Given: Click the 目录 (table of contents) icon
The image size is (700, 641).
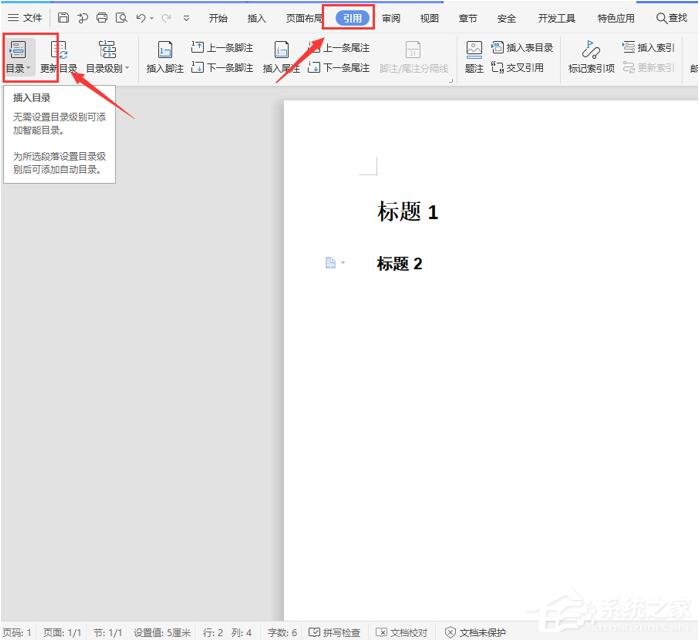Looking at the screenshot, I should tap(17, 49).
